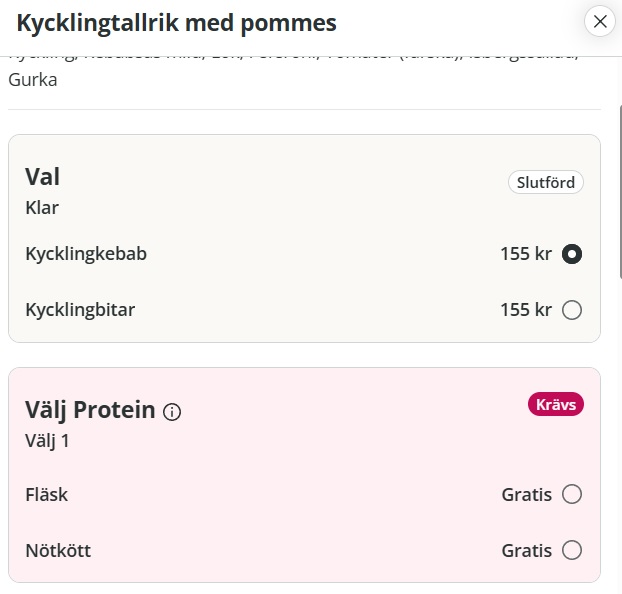Screen dimensions: 622x594
Task: Click the Välj 1 instruction text
Action: (47, 440)
